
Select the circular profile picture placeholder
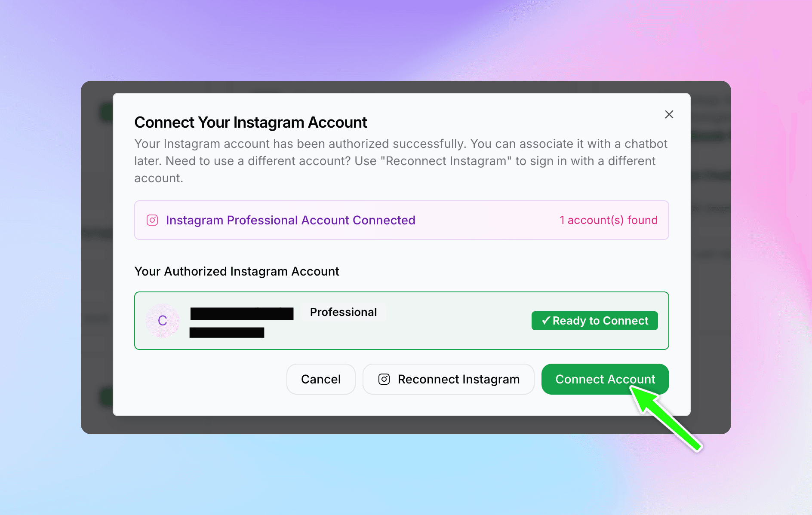click(x=162, y=321)
